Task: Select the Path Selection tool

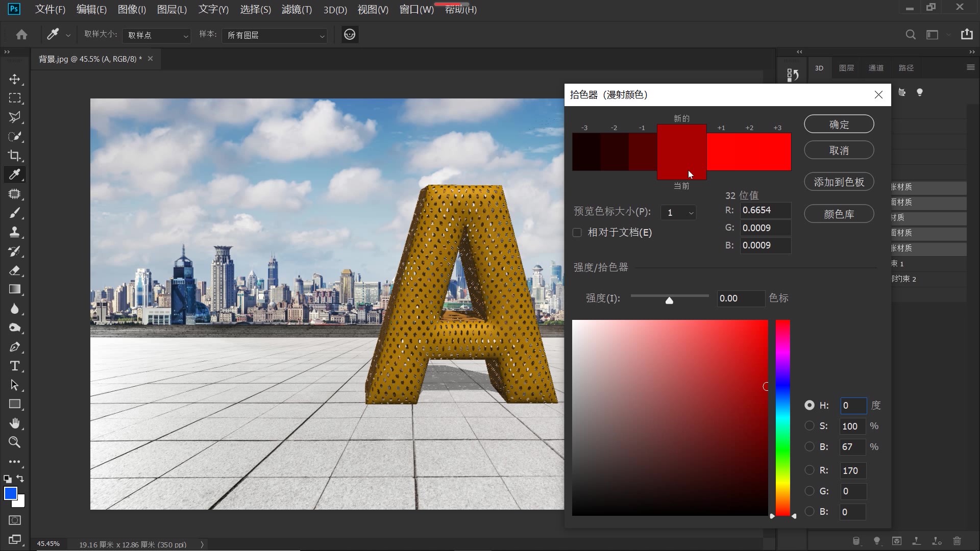Action: point(15,385)
